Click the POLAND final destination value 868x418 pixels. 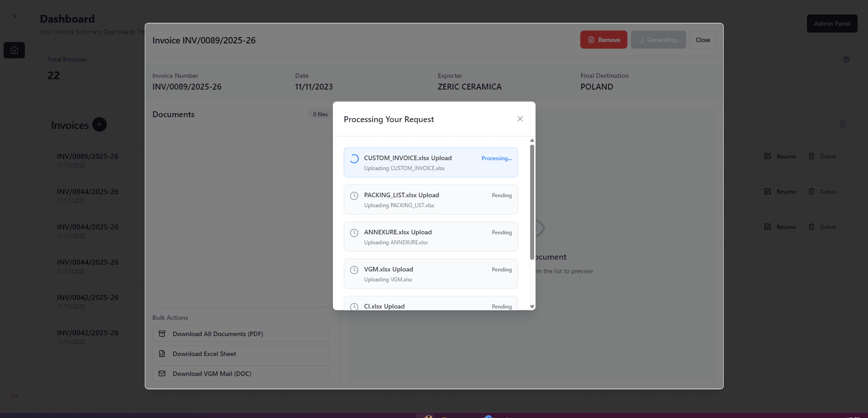pyautogui.click(x=597, y=87)
